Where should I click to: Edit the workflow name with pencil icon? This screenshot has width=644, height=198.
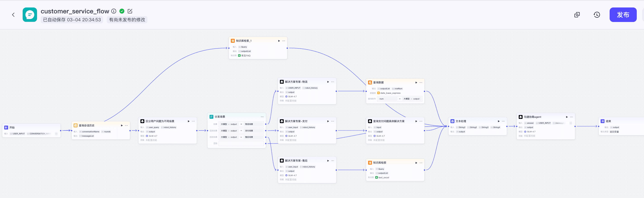pos(130,11)
